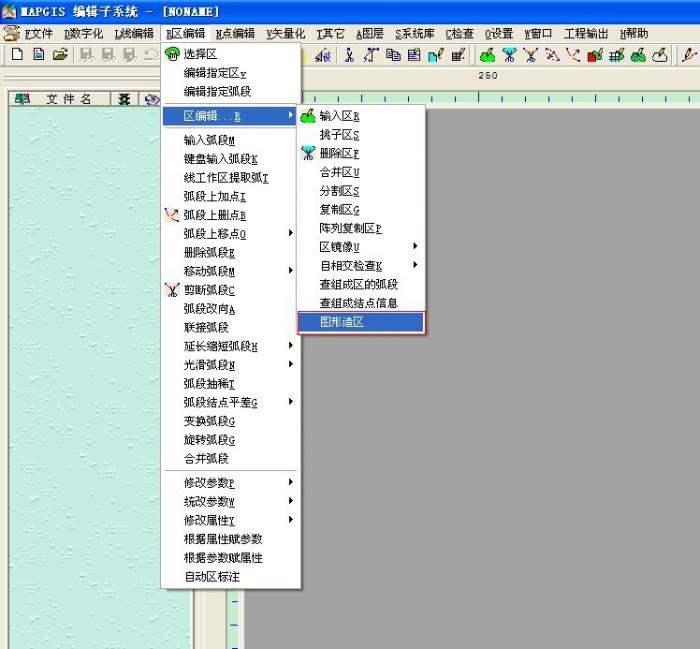Click the Open folder toolbar icon
The height and width of the screenshot is (649, 700).
point(60,54)
